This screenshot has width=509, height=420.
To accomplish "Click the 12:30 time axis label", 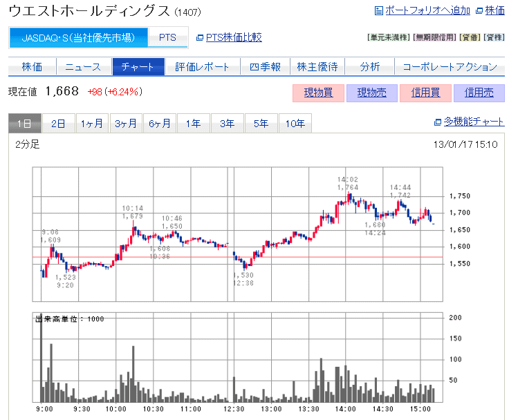I will [x=234, y=410].
